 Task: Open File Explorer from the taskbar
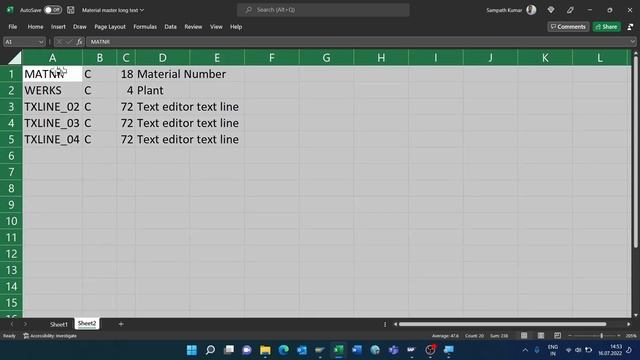[x=265, y=350]
